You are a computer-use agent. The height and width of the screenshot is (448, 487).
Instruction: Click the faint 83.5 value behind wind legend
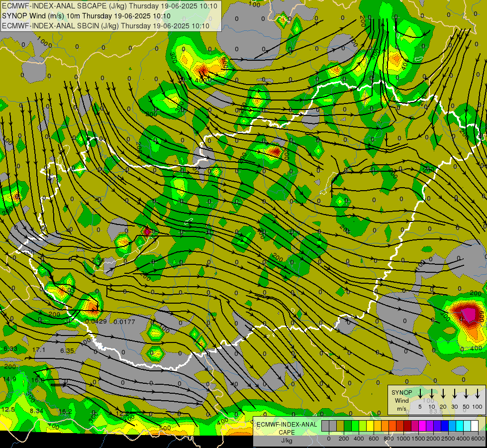pyautogui.click(x=436, y=411)
